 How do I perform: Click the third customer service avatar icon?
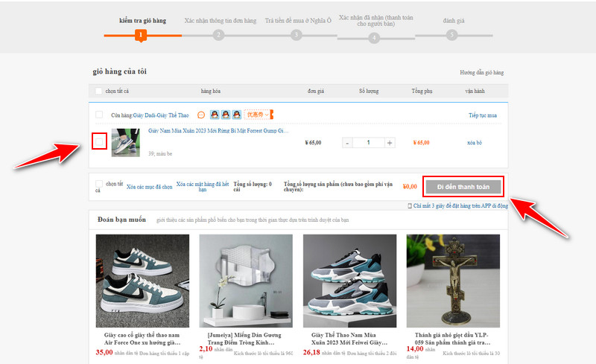236,115
